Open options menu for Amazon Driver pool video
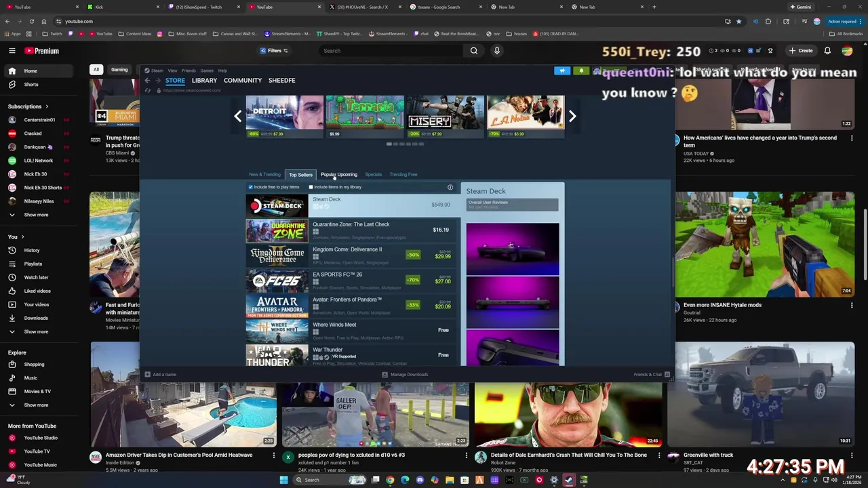868x488 pixels. pyautogui.click(x=274, y=455)
